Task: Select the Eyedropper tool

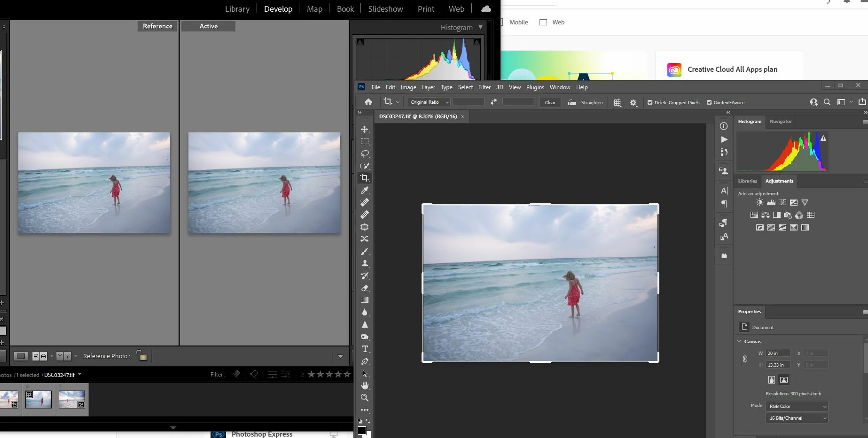Action: pyautogui.click(x=365, y=190)
